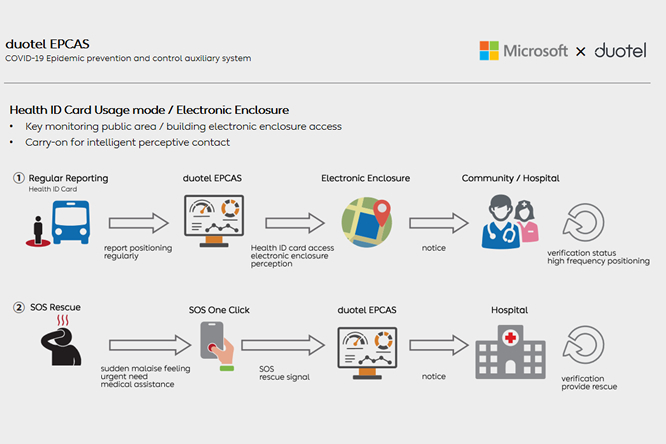This screenshot has height=444, width=666.
Task: Click the 'Regular Reporting' label
Action: pos(68,178)
